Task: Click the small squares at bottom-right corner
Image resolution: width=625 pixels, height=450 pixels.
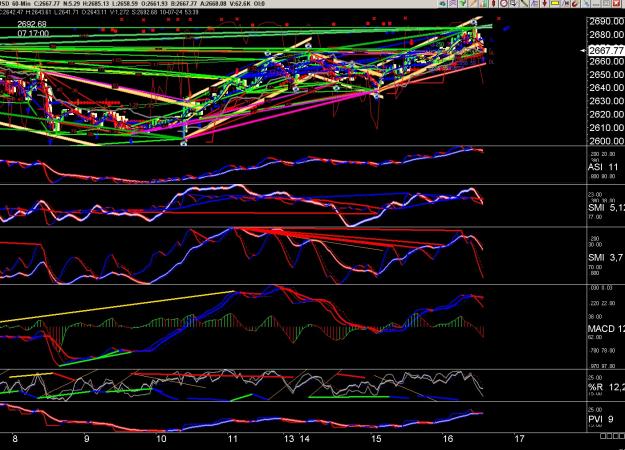Action: [x=612, y=436]
